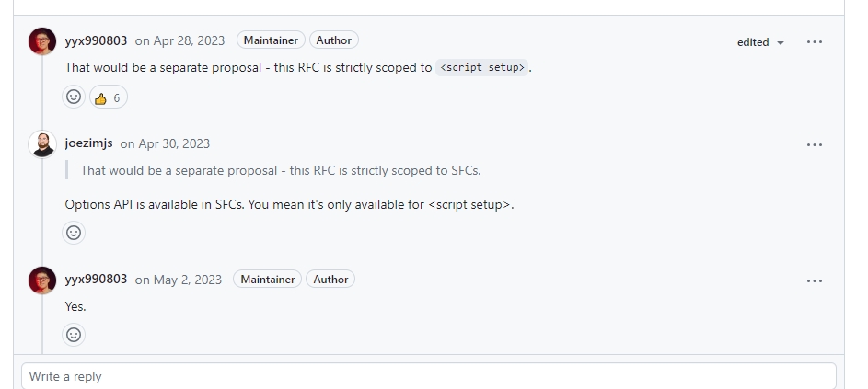This screenshot has height=389, width=868.
Task: Open the joezimjs profile avatar
Action: click(x=42, y=144)
